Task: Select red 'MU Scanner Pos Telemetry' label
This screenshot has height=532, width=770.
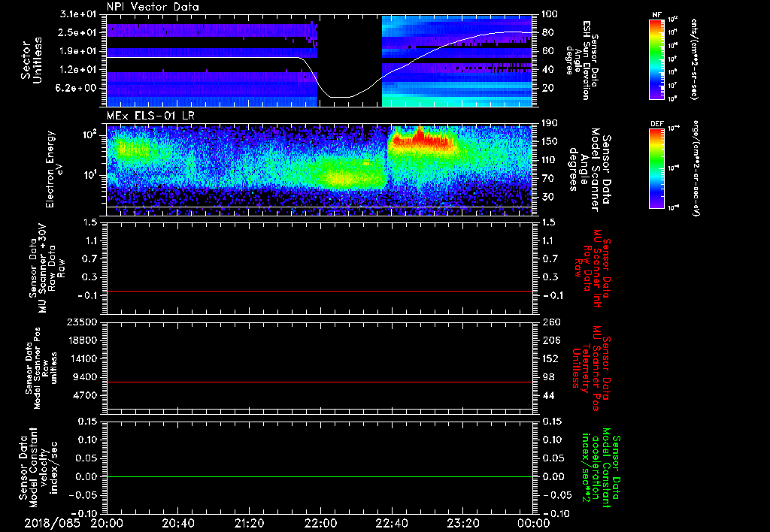Action: (591, 368)
